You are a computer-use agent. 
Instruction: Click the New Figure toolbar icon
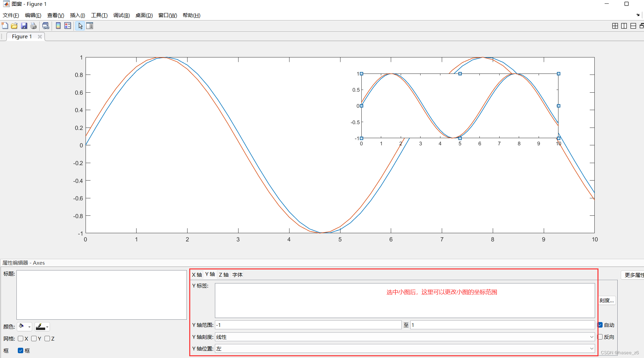click(5, 26)
